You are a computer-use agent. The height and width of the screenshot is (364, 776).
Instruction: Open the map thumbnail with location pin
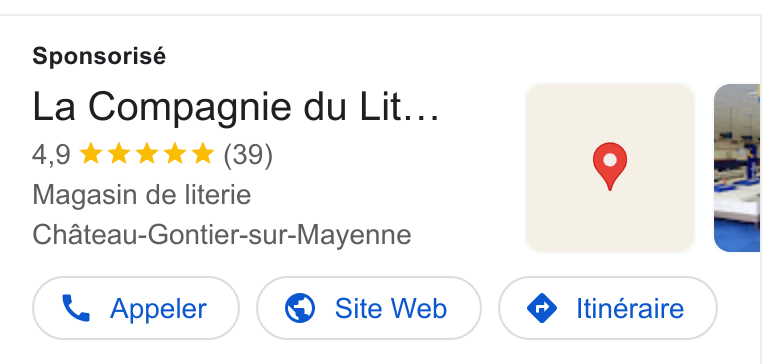(x=610, y=168)
